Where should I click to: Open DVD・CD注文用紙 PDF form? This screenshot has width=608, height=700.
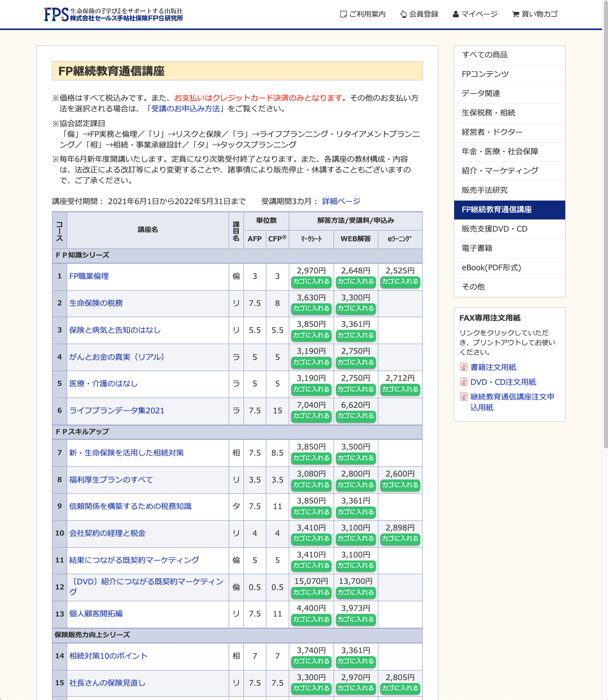coord(503,382)
